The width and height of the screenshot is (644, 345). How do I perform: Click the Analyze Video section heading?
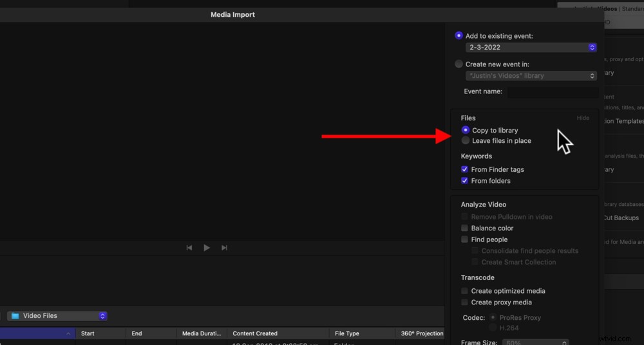coord(484,205)
